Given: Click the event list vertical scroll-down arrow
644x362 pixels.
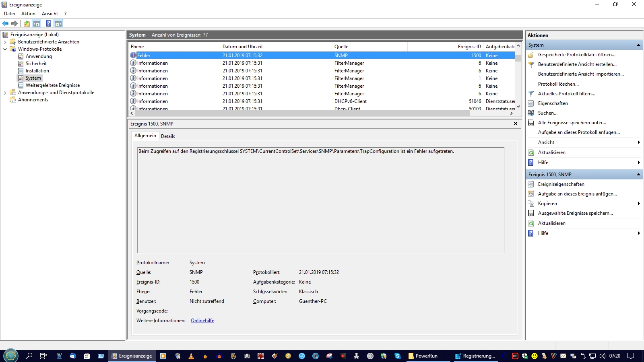Looking at the screenshot, I should [518, 107].
